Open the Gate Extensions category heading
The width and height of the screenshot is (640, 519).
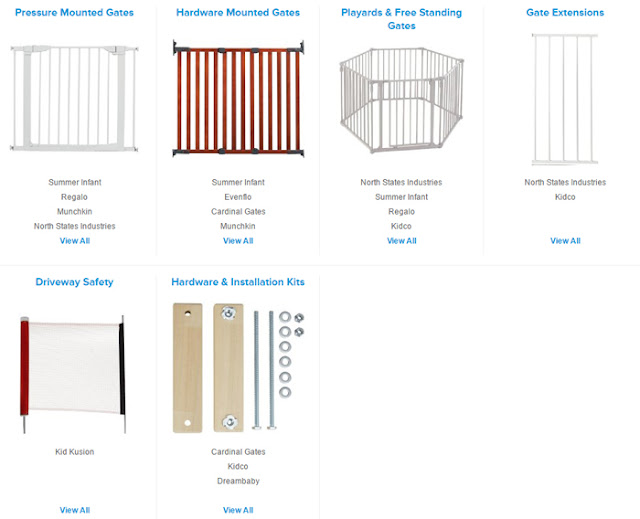point(565,13)
